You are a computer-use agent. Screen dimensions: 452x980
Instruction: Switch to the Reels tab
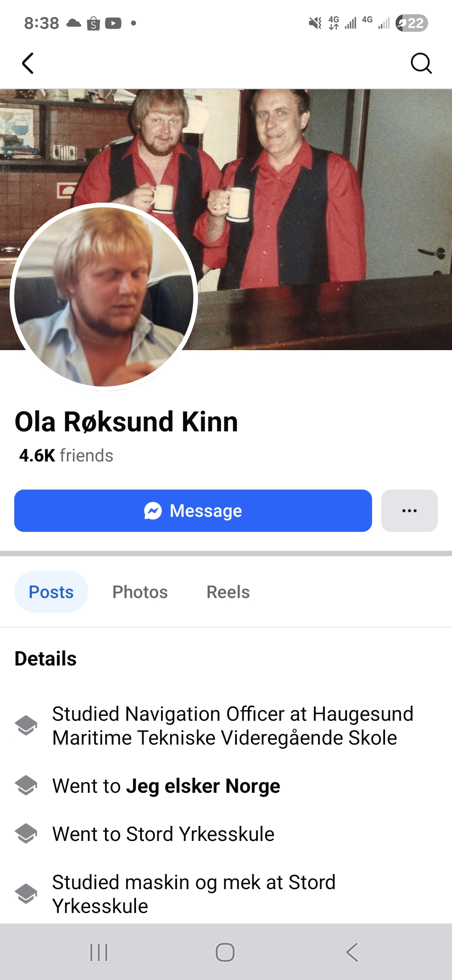click(x=228, y=592)
